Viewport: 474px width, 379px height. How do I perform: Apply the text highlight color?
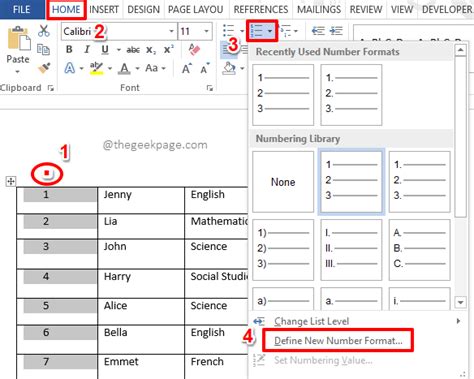96,68
